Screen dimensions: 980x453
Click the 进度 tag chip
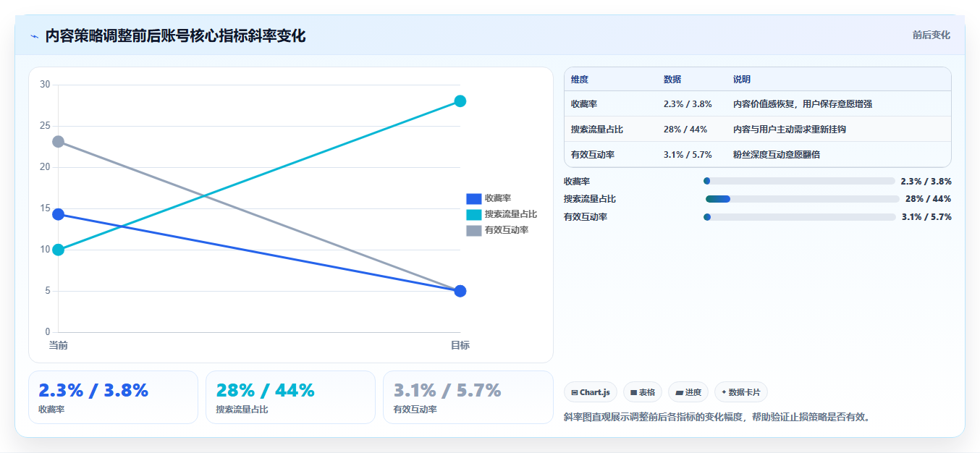688,392
